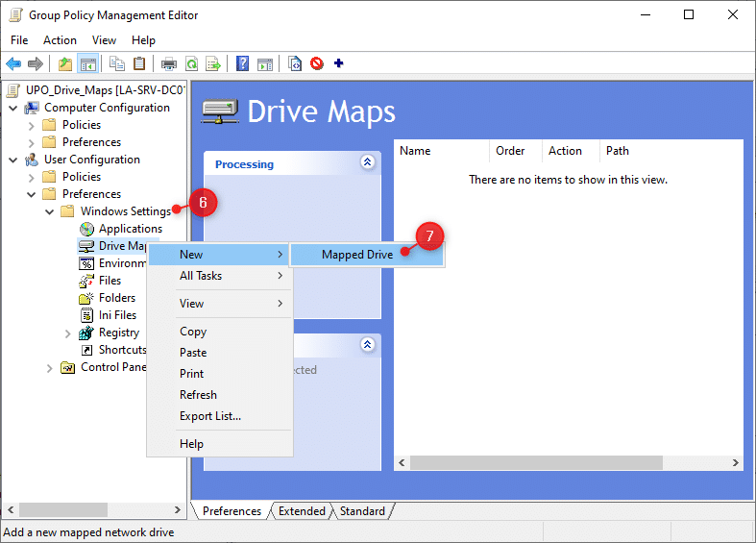Viewport: 756px width, 543px height.
Task: Choose Help in the context menu
Action: (x=220, y=444)
